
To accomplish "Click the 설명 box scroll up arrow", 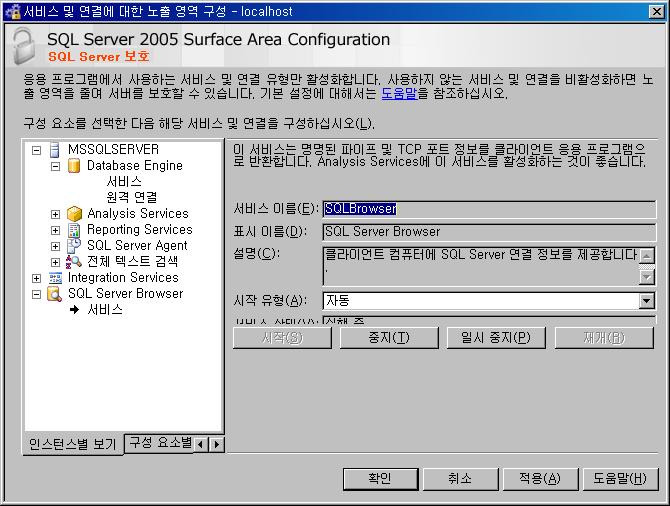I will tap(647, 256).
